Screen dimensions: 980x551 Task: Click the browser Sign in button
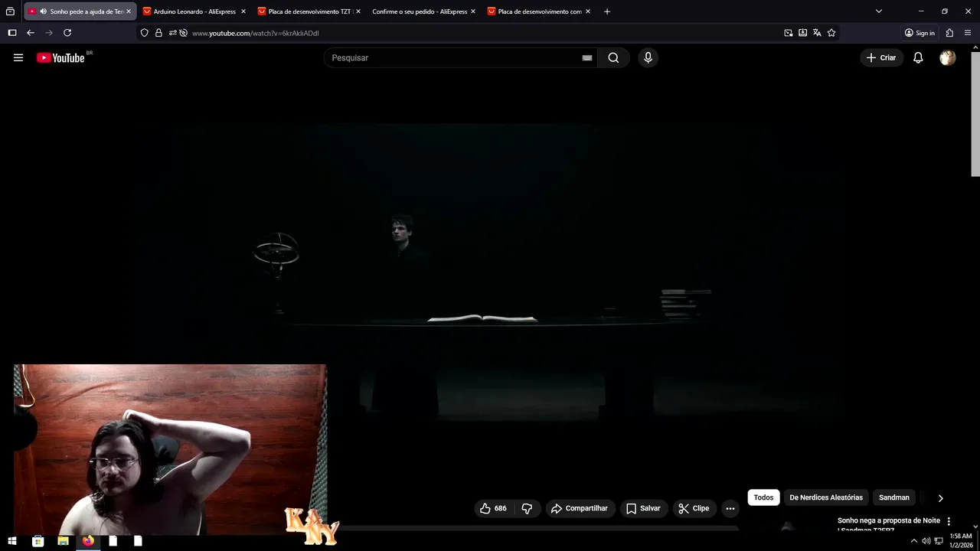(x=920, y=33)
